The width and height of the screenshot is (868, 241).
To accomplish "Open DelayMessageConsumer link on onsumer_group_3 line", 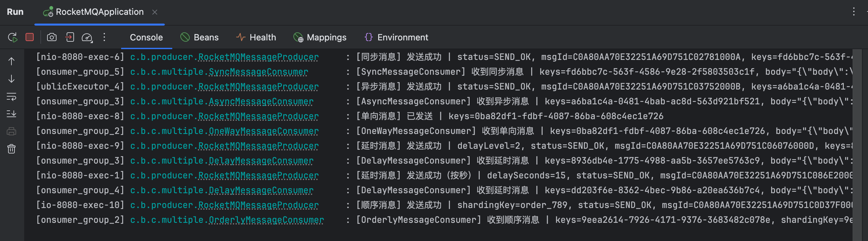I will point(261,161).
